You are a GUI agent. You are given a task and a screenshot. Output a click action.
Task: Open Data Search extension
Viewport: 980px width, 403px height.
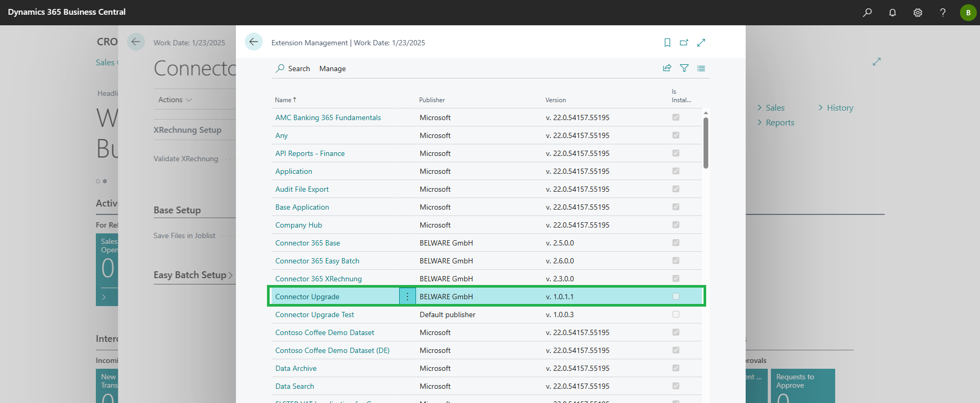click(x=294, y=386)
